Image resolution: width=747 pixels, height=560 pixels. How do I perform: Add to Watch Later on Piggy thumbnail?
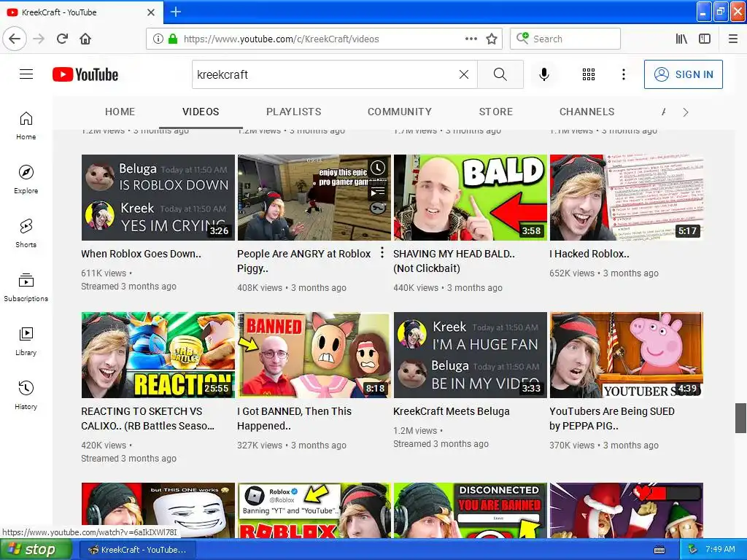(x=378, y=168)
